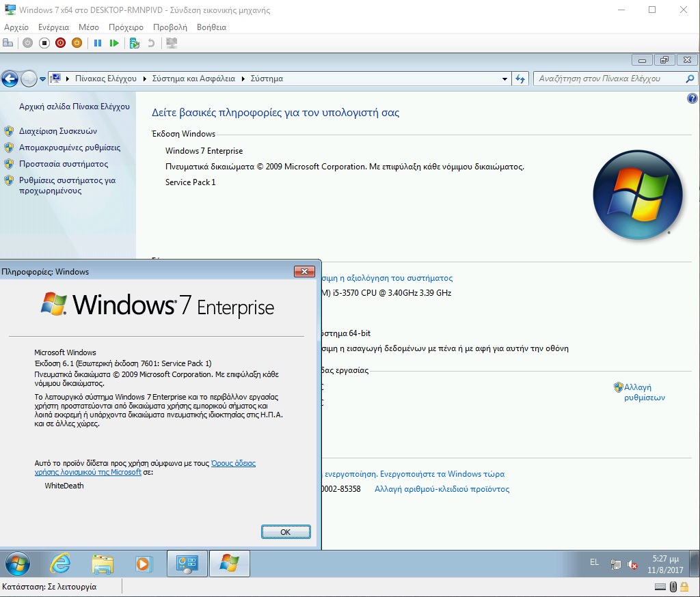This screenshot has width=700, height=597.
Task: Click the lock status icon
Action: 684,587
